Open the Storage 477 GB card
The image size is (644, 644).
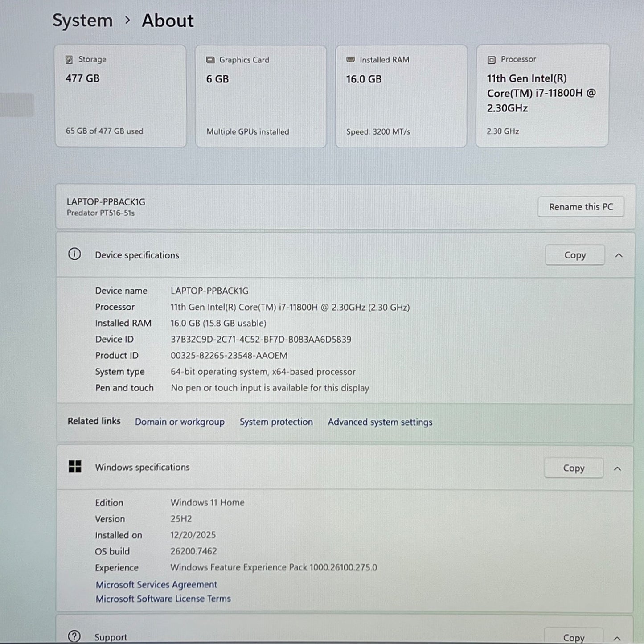coord(120,96)
